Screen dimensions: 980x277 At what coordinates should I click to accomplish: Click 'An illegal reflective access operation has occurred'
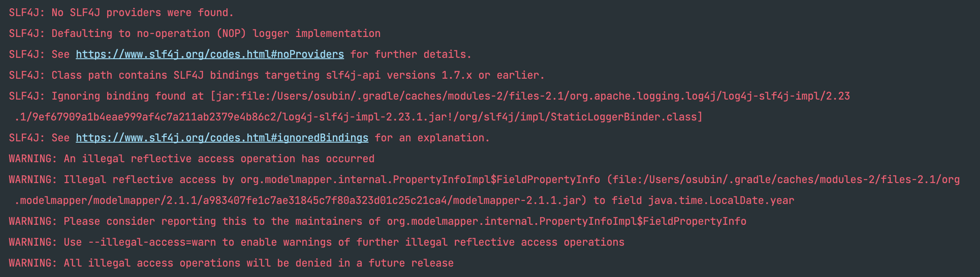click(x=219, y=159)
